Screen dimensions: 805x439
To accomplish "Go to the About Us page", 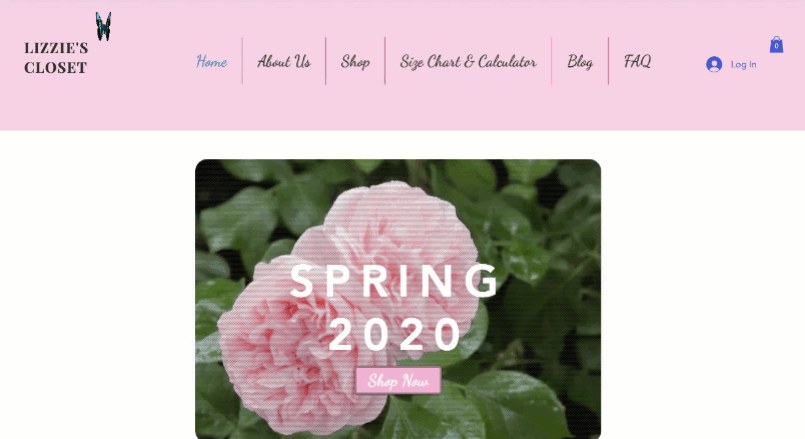I will [x=284, y=62].
